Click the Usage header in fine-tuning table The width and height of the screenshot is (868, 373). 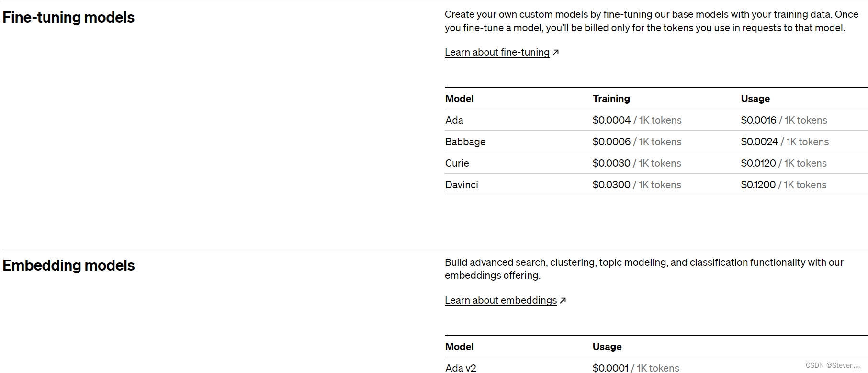(x=755, y=99)
